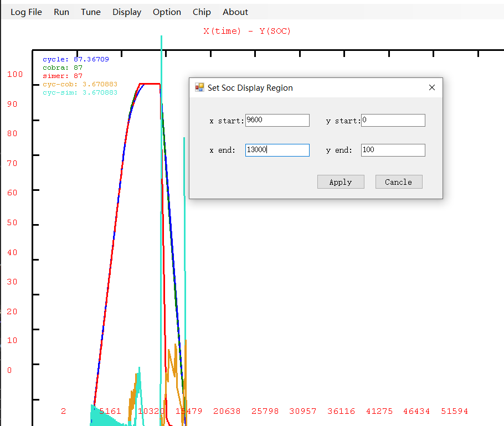This screenshot has width=504, height=426.
Task: Click the y end input field
Action: pyautogui.click(x=393, y=150)
